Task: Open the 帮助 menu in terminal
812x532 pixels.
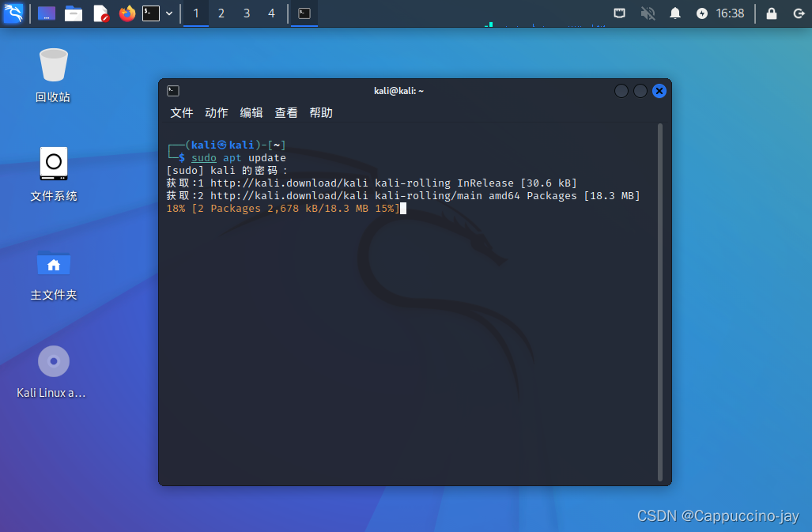Action: pos(321,113)
